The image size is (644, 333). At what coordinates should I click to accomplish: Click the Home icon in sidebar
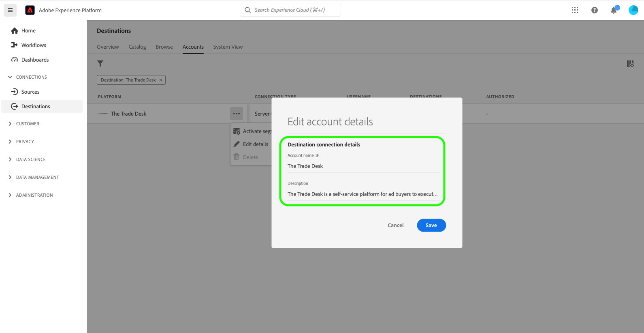[x=15, y=30]
